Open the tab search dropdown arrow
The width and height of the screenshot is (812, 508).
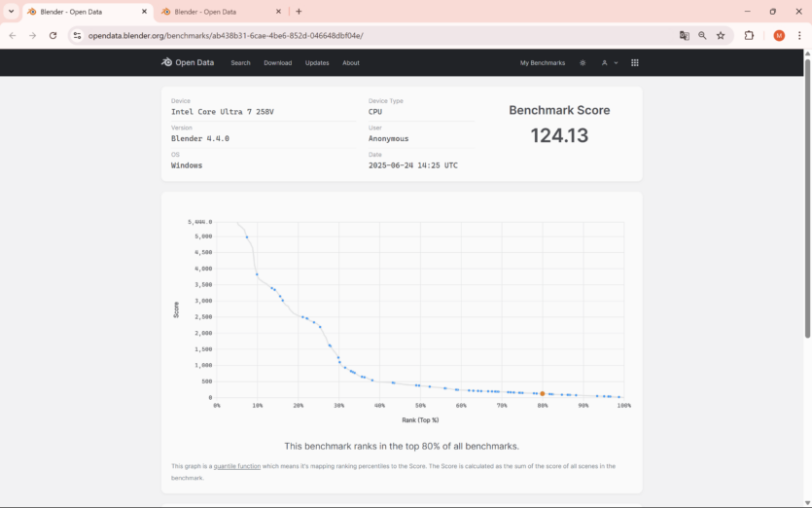[x=11, y=12]
